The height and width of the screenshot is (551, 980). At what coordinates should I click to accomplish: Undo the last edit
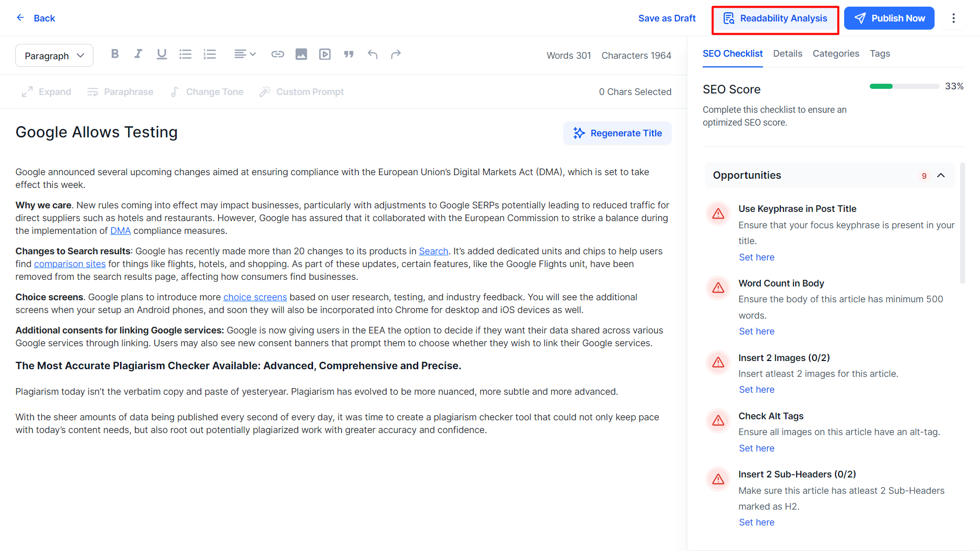[373, 54]
